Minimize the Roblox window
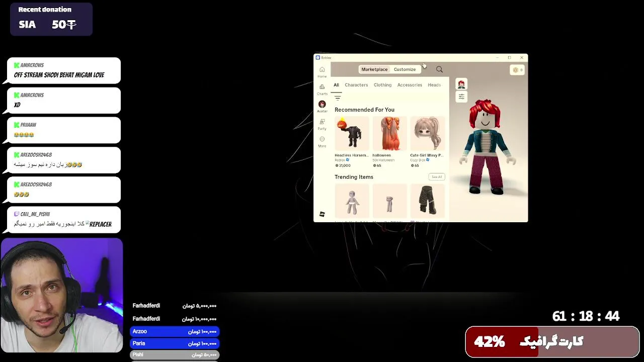 pyautogui.click(x=497, y=57)
